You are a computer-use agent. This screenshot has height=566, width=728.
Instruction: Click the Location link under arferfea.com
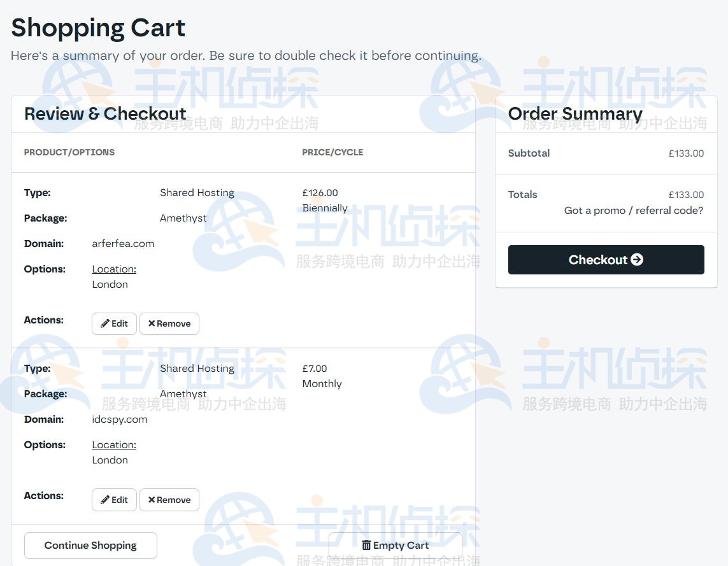click(x=114, y=269)
